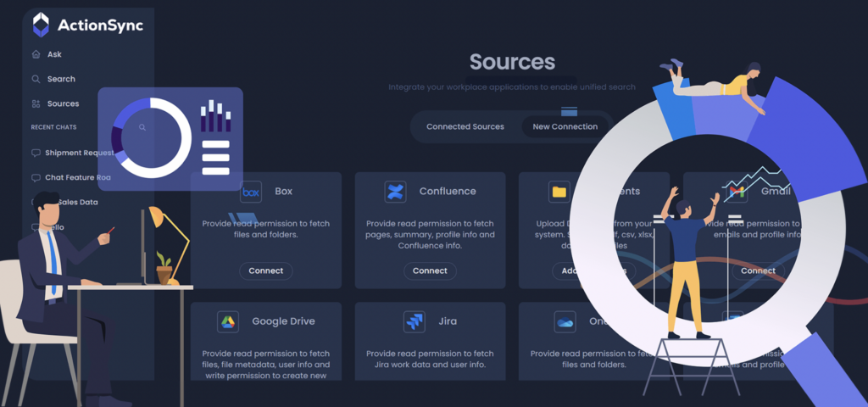Click the chat bubble icon beside Shipment Request
This screenshot has height=407, width=868.
(x=36, y=153)
